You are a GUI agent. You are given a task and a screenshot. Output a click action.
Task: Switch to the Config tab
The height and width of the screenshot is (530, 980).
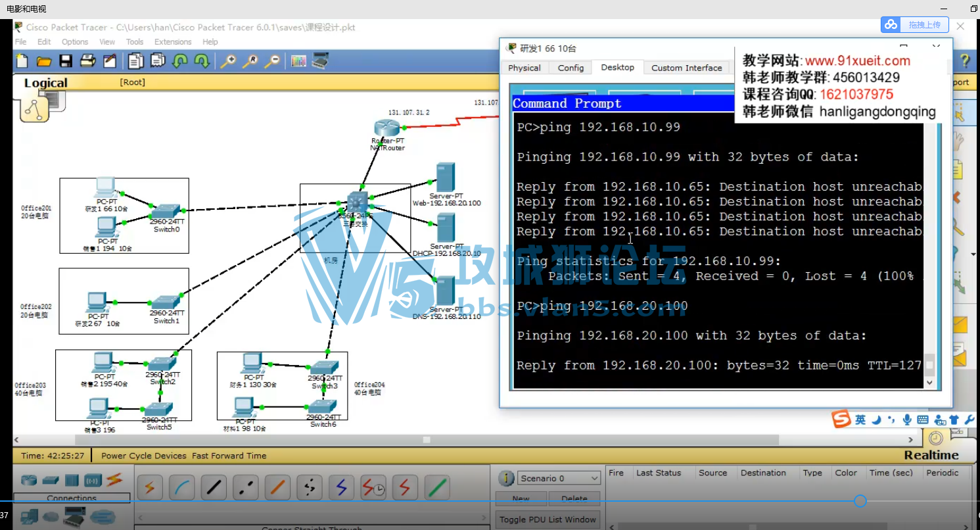point(571,68)
